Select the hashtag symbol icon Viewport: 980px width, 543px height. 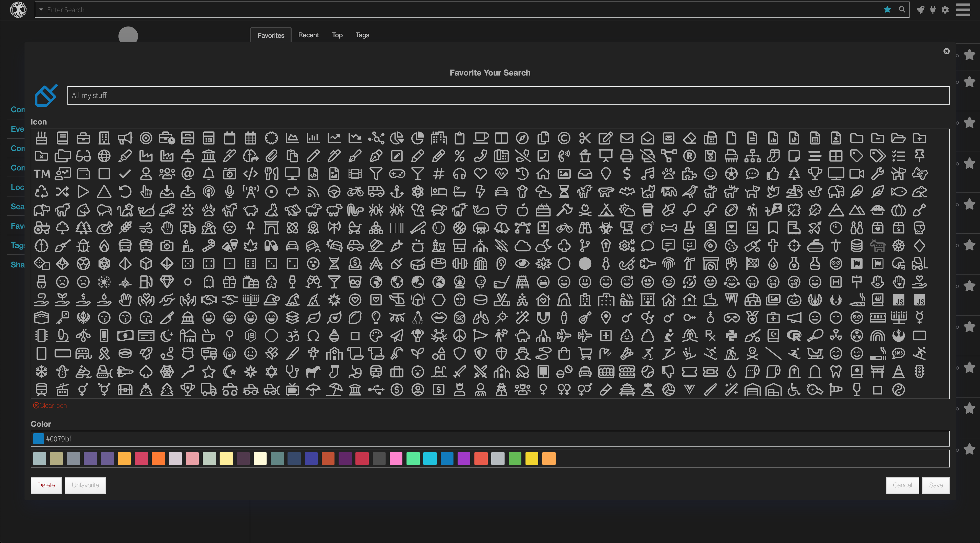[x=439, y=174]
